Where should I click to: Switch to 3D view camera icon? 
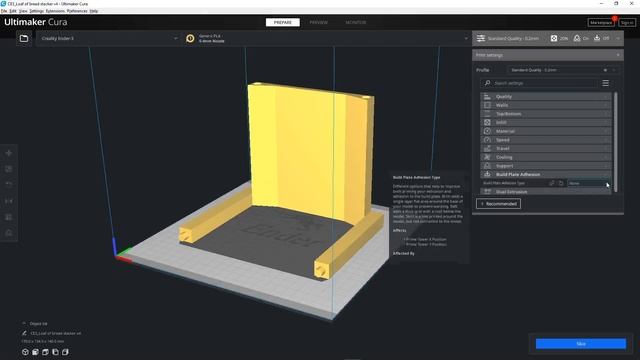click(x=25, y=352)
